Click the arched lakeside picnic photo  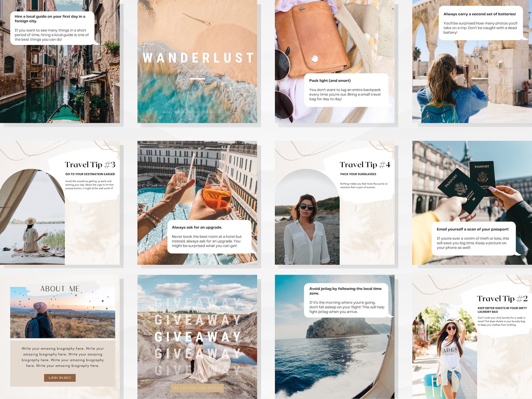(32, 217)
